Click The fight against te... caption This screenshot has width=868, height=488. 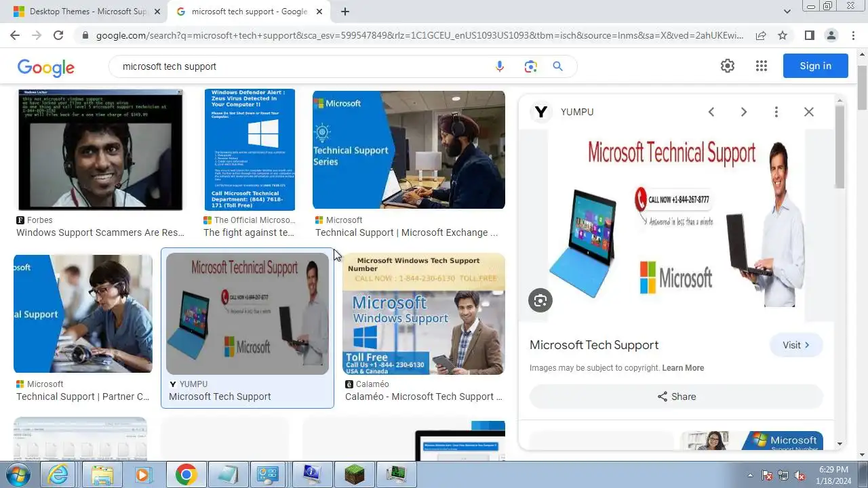(x=249, y=232)
